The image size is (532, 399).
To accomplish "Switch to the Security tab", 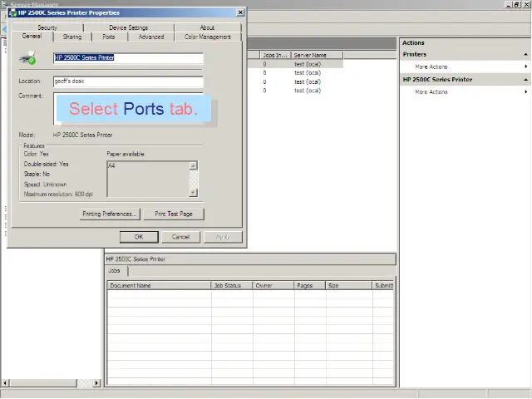I will [47, 27].
